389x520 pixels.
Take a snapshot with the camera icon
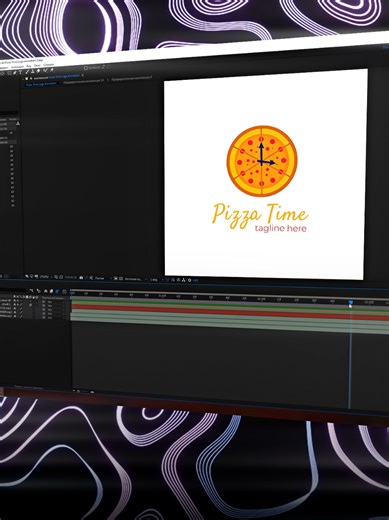point(81,278)
